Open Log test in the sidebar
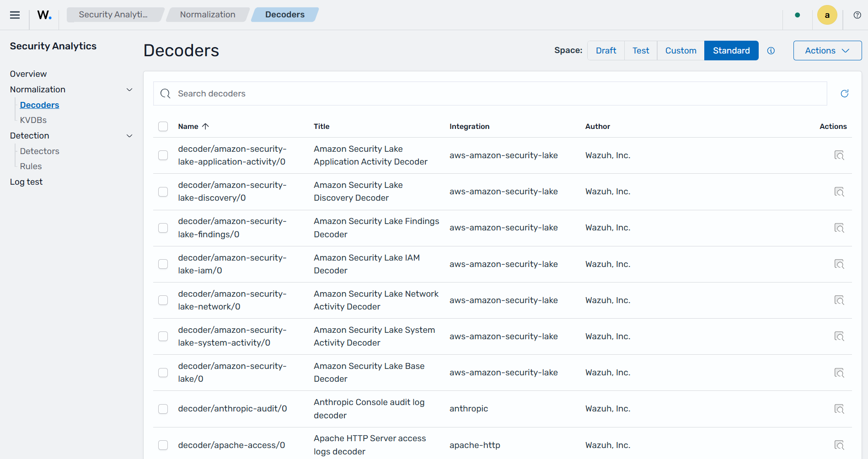Viewport: 868px width, 459px height. [x=26, y=182]
